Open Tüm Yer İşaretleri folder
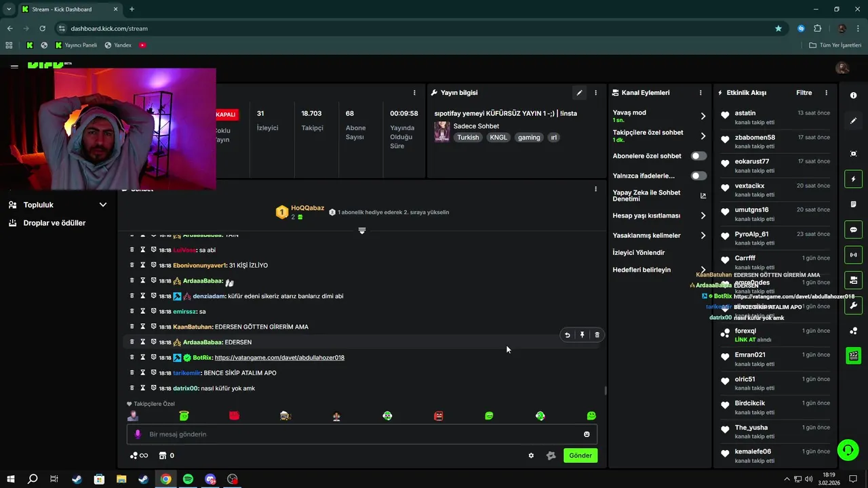 (x=835, y=45)
